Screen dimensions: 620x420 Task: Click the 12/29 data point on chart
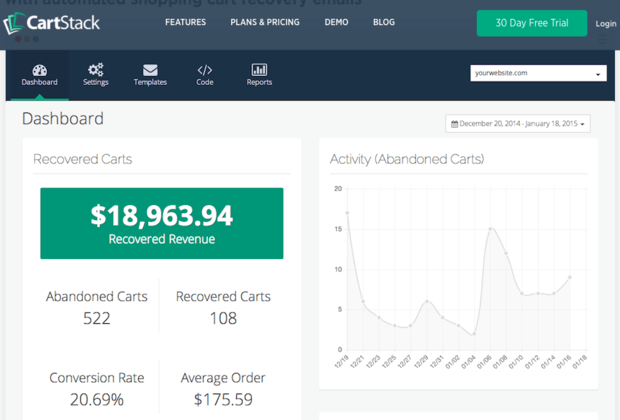tap(427, 301)
